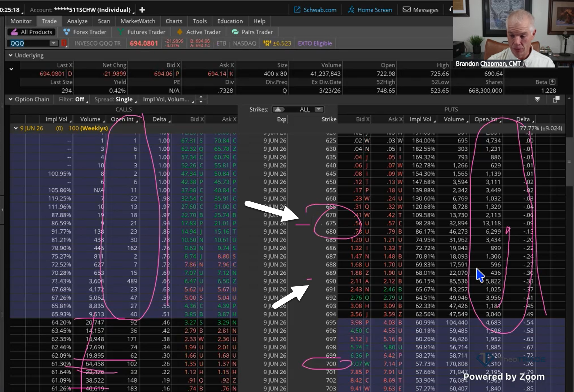
Task: Click the 77.77% (±9.024) implied volatility label
Action: click(x=541, y=128)
